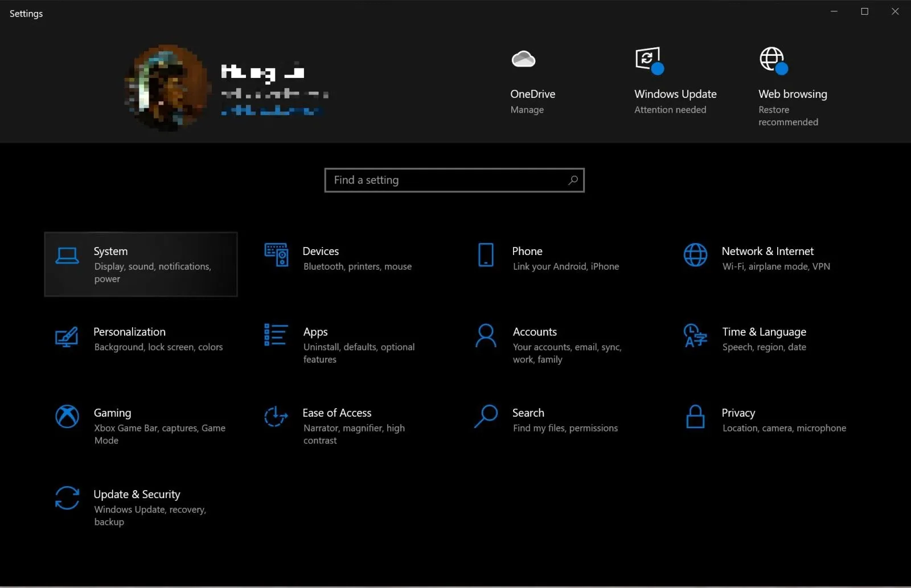Minimize the Settings window

[834, 11]
